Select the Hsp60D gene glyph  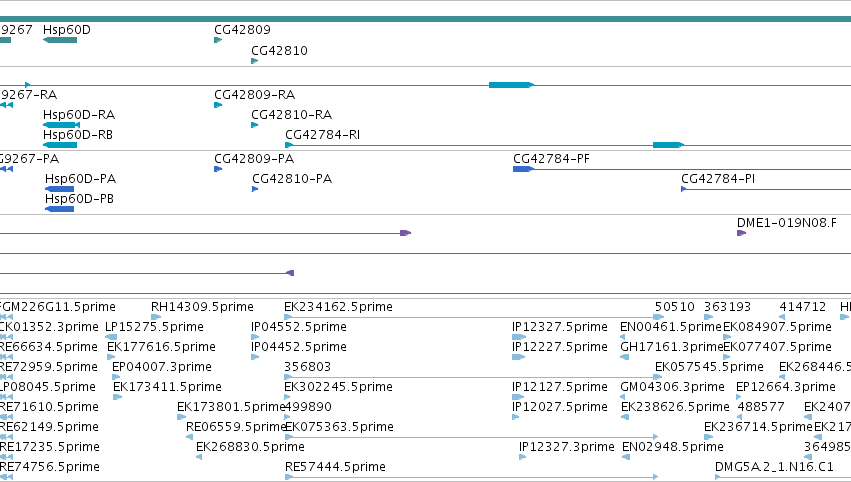point(60,40)
